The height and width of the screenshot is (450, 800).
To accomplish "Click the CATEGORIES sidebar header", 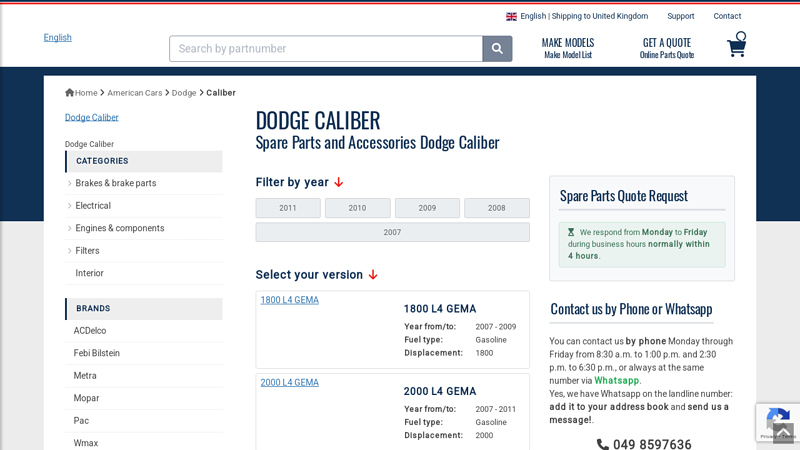I will [x=144, y=161].
